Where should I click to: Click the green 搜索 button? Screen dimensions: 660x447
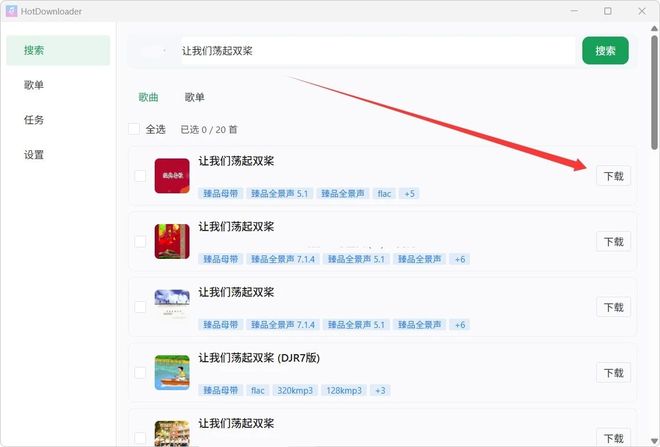605,51
